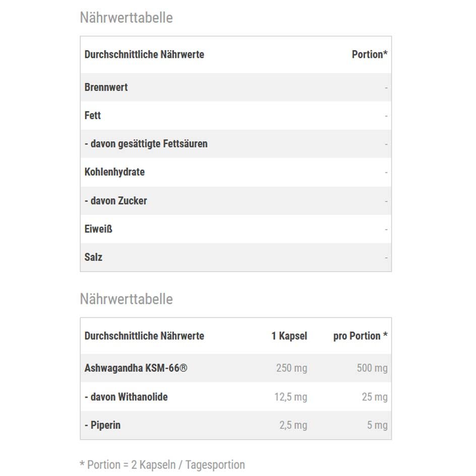Click the 250 mg Ashwagandha value

point(291,368)
